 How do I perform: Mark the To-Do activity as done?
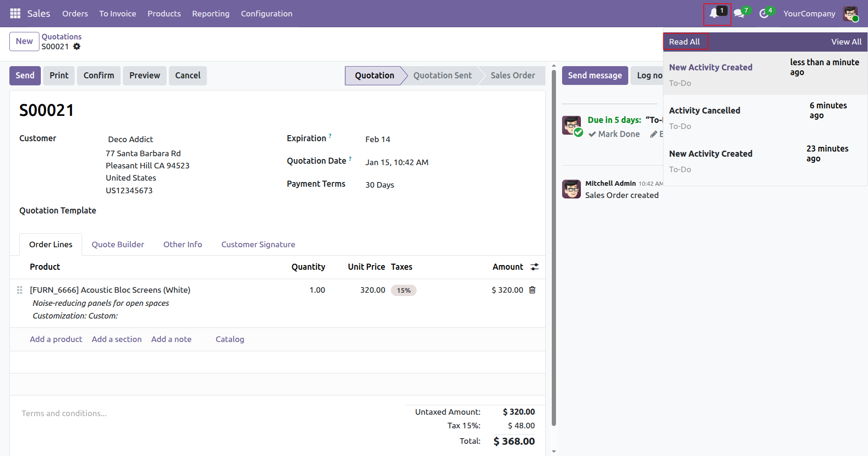coord(614,134)
